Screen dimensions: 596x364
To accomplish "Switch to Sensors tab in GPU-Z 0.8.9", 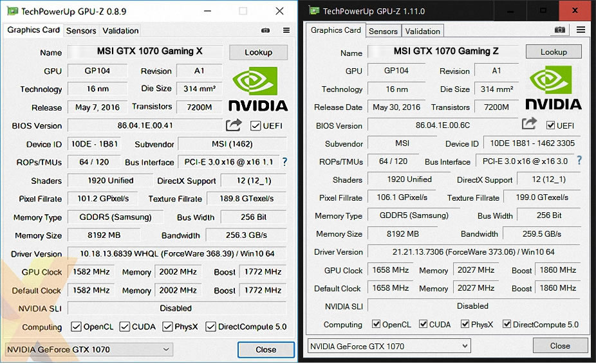I will pos(81,31).
